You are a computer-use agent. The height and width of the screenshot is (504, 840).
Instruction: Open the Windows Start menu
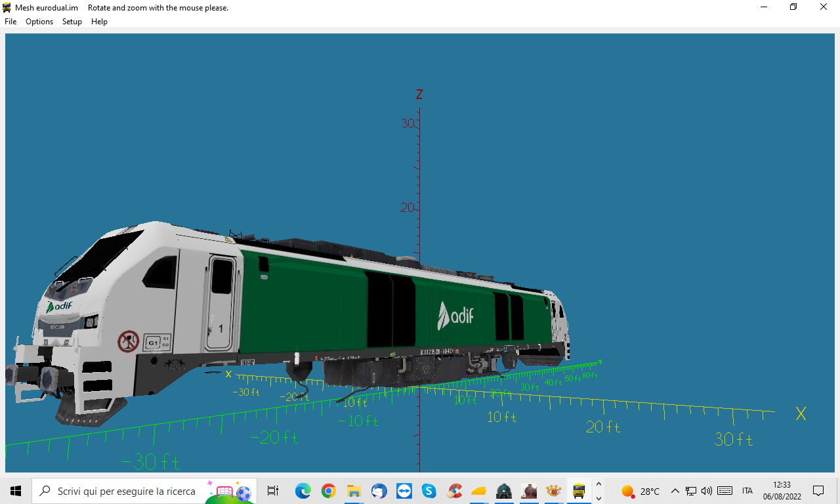pyautogui.click(x=16, y=491)
